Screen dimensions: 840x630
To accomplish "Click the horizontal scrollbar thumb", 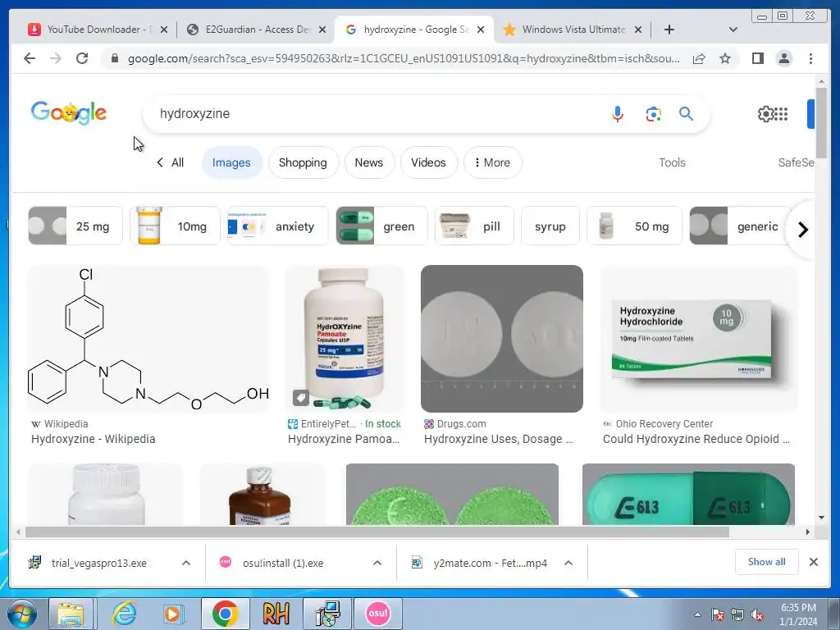I will (377, 532).
